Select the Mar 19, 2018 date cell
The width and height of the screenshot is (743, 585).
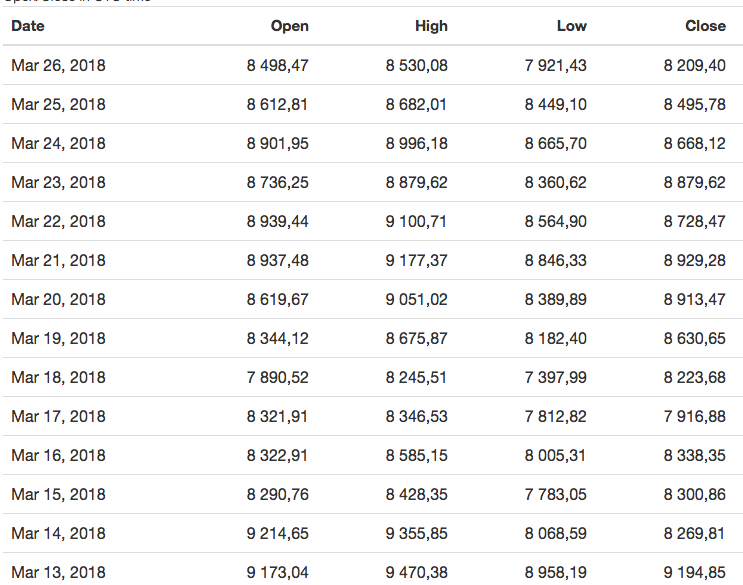[58, 338]
